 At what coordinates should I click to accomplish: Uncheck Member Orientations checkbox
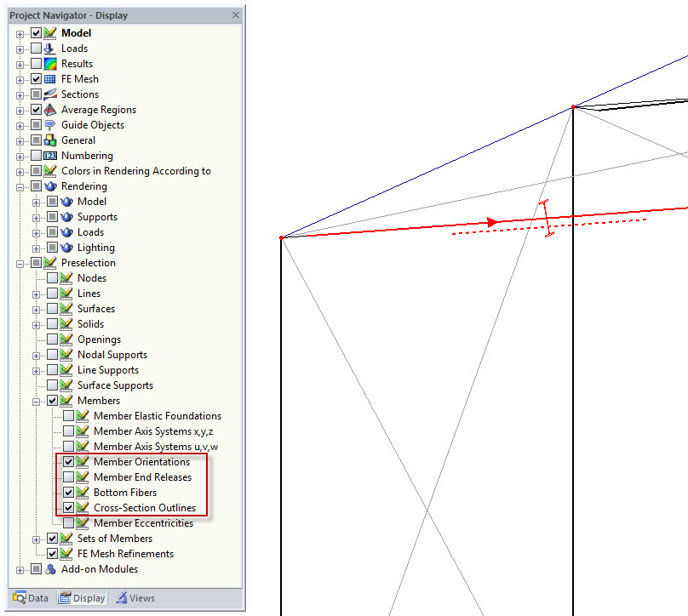(x=68, y=462)
